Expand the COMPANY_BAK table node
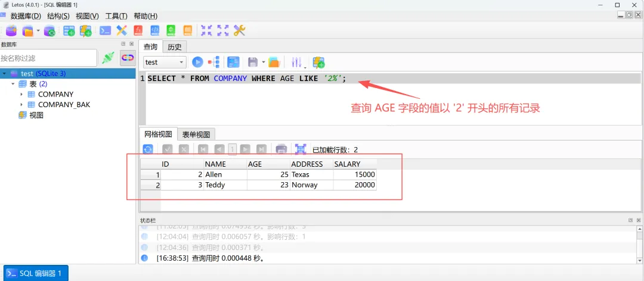This screenshot has width=644, height=281. (21, 105)
